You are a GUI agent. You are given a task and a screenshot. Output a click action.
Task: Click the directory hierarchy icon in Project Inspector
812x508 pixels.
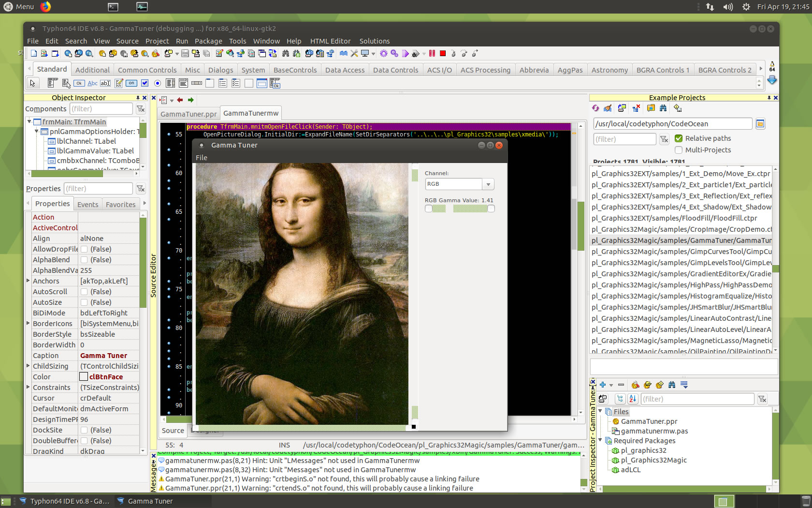620,399
